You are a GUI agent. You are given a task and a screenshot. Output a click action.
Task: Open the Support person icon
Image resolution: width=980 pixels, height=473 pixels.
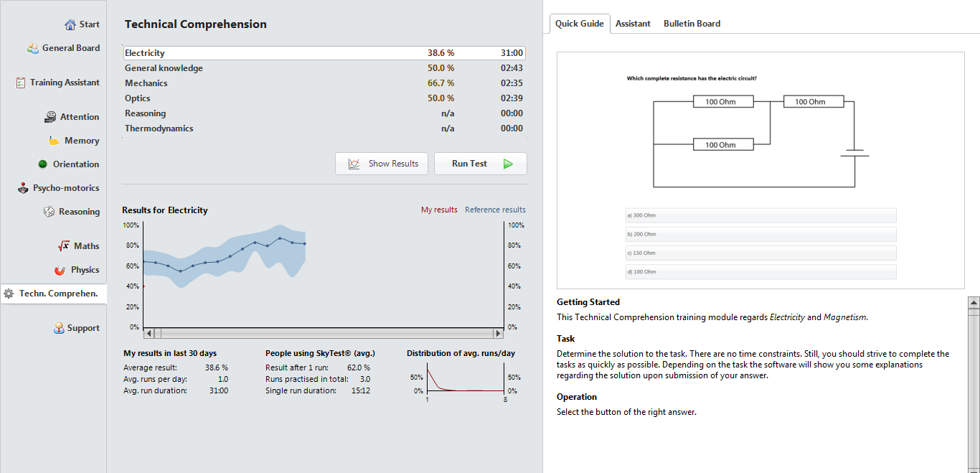tap(59, 328)
